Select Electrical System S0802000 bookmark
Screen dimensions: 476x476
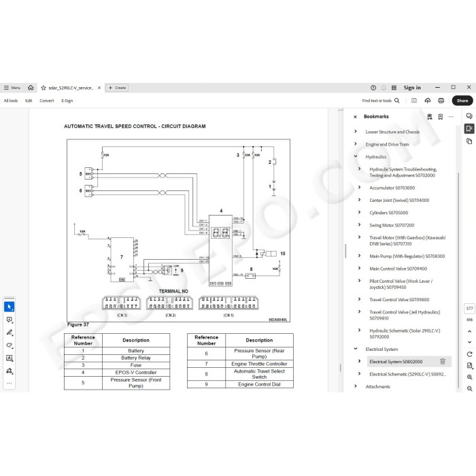[x=396, y=362]
